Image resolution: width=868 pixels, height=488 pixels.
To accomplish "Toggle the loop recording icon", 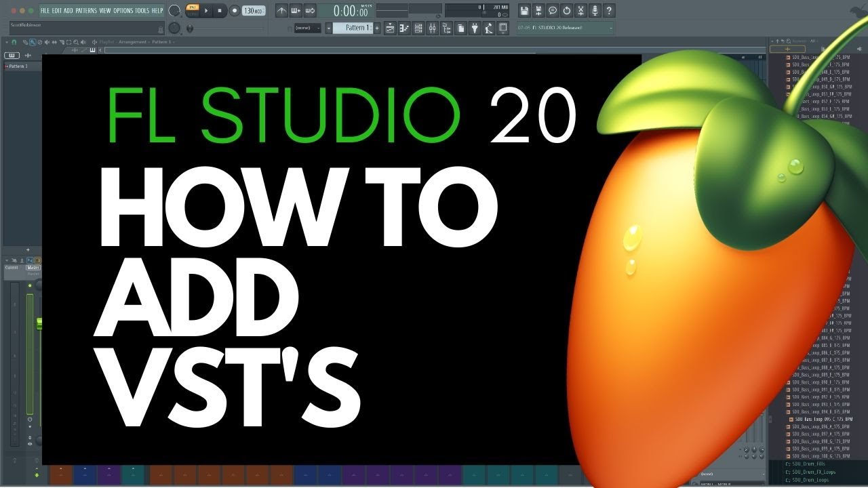I will [310, 11].
